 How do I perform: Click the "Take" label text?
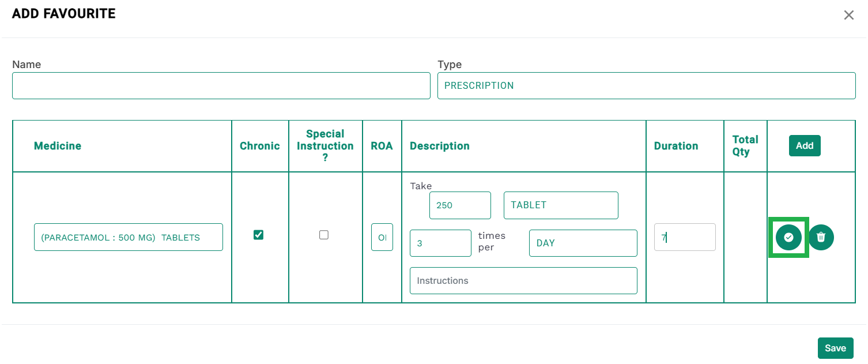point(421,186)
